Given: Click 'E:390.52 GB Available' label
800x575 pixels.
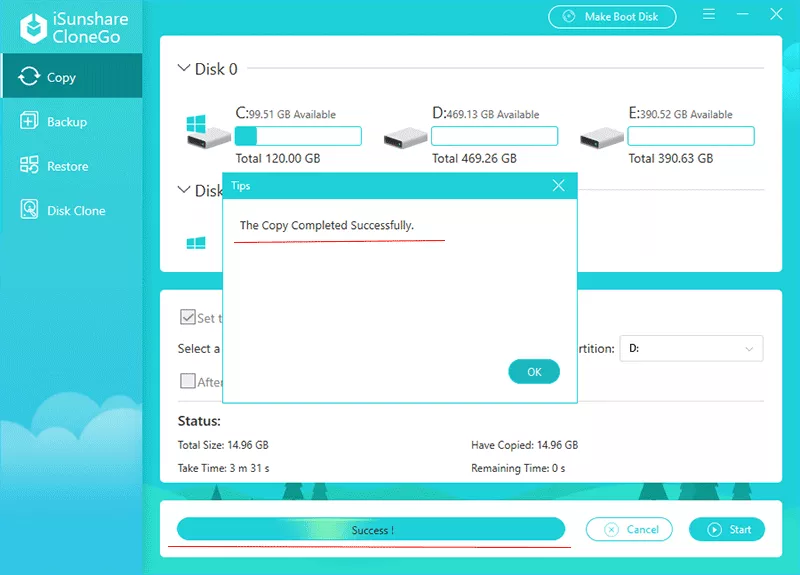Looking at the screenshot, I should 680,113.
